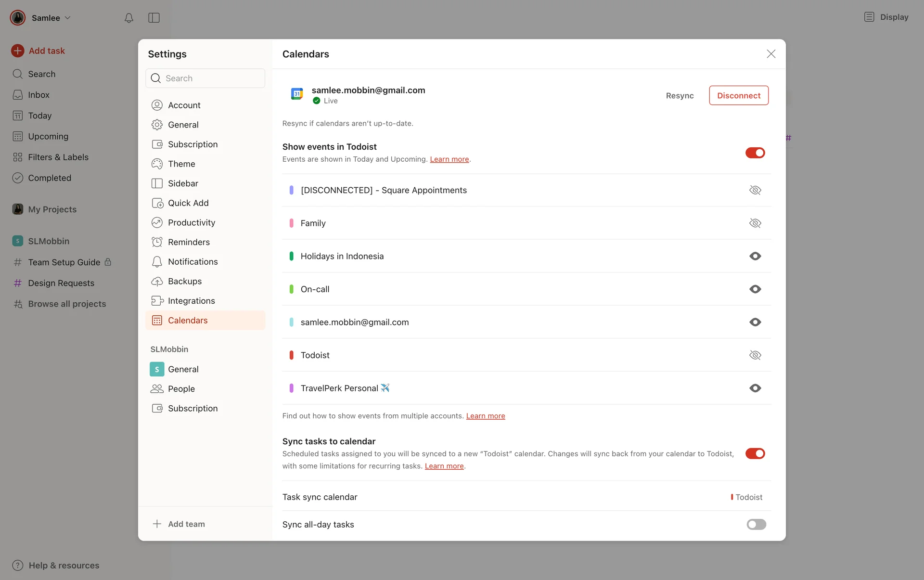The height and width of the screenshot is (580, 924).
Task: Disable Show events in Todoist switch
Action: pyautogui.click(x=755, y=153)
